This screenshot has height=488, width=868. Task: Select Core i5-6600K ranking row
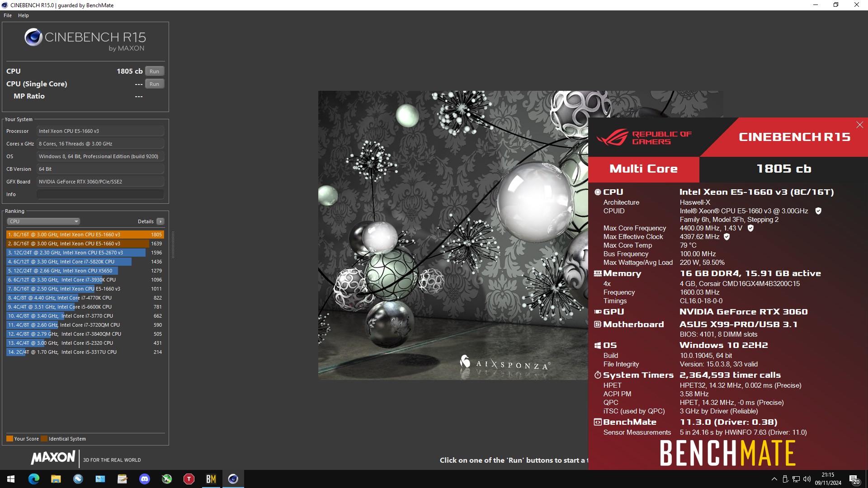point(85,307)
